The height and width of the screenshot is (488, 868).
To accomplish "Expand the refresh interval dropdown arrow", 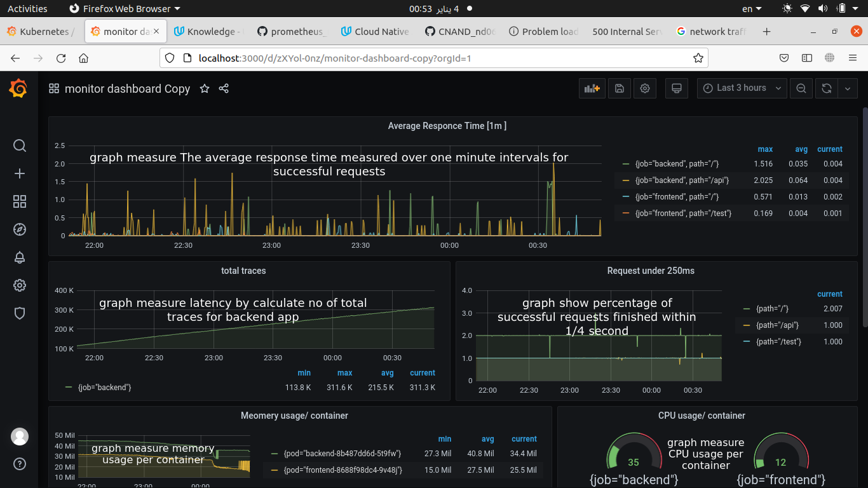I will (848, 88).
